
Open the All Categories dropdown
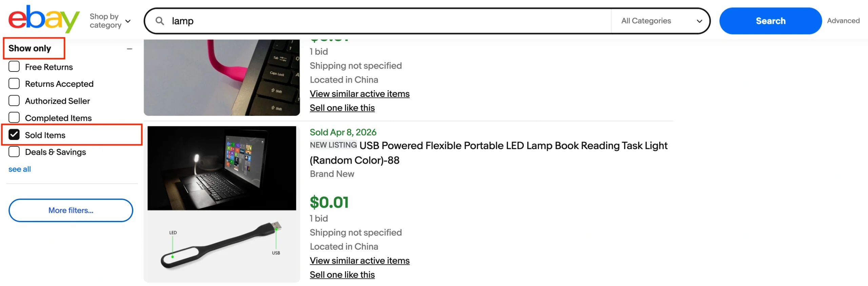pos(660,21)
